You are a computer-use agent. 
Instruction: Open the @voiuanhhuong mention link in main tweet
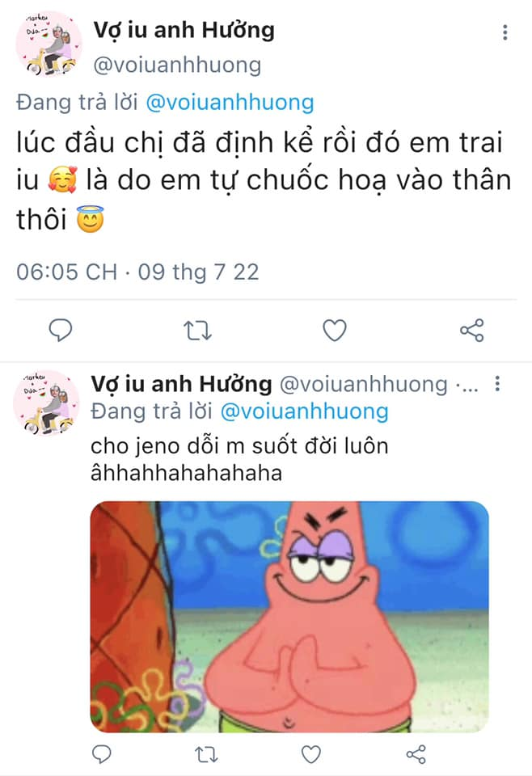coord(230,103)
